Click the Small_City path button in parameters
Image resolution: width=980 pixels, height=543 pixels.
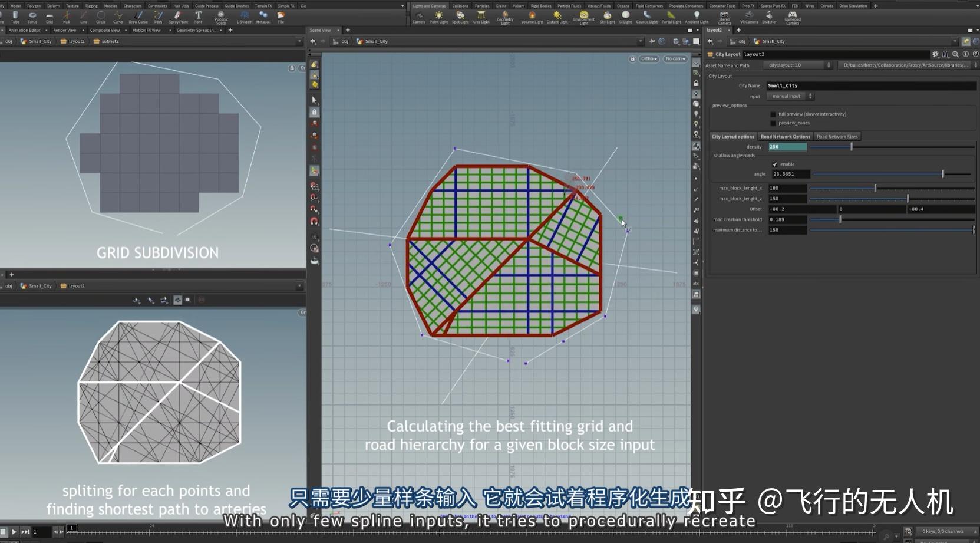[x=773, y=41]
